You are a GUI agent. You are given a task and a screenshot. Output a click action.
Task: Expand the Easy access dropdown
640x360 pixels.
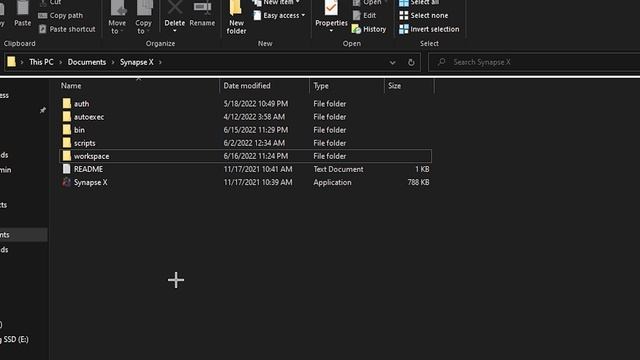pos(279,16)
